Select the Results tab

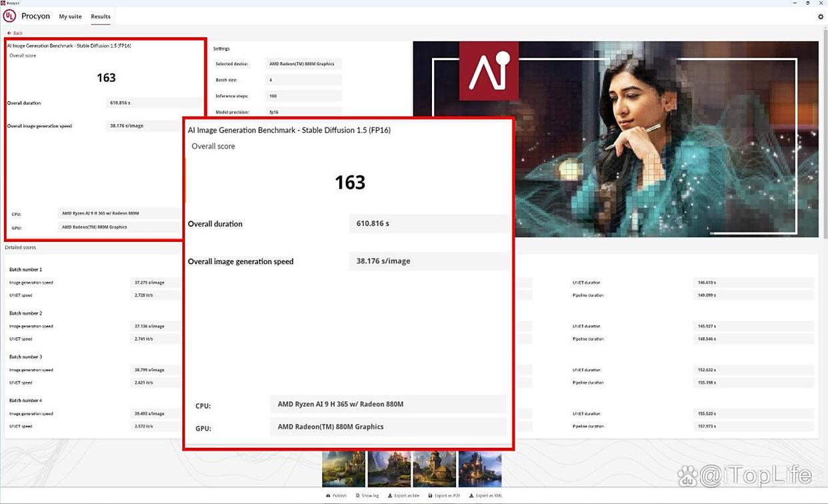point(101,17)
